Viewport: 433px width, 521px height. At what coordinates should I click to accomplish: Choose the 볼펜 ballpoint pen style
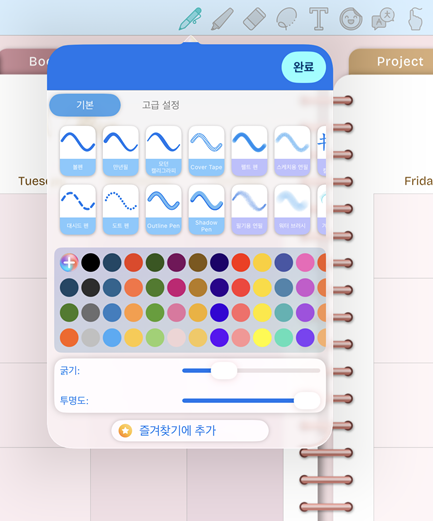[78, 151]
